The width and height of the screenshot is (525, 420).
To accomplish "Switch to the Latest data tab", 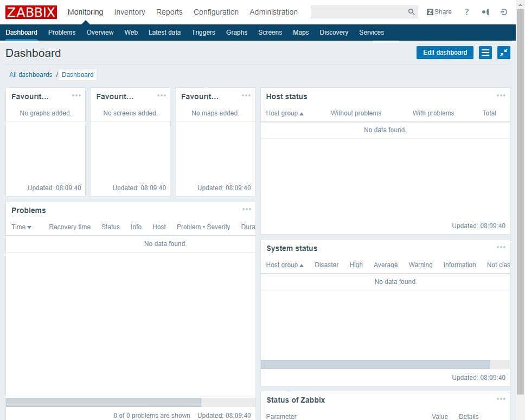I will (x=164, y=33).
